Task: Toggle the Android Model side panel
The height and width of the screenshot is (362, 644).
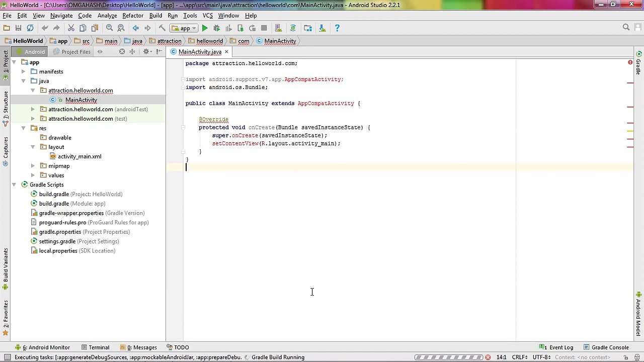Action: tap(638, 314)
